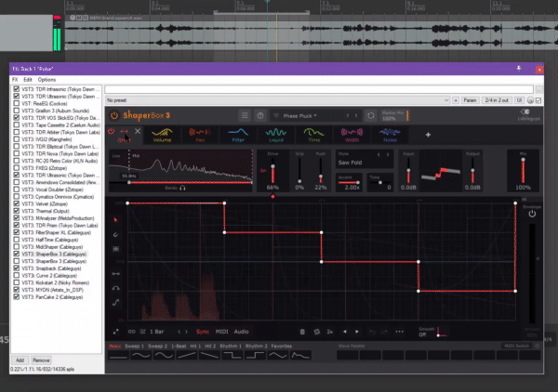
Task: Select the pointer tool in the wave editor
Action: click(115, 220)
